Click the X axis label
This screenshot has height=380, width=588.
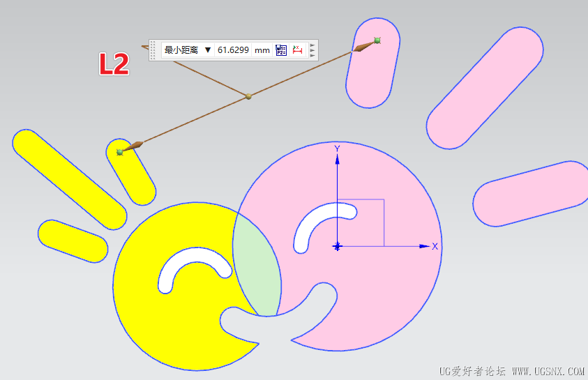[x=435, y=246]
